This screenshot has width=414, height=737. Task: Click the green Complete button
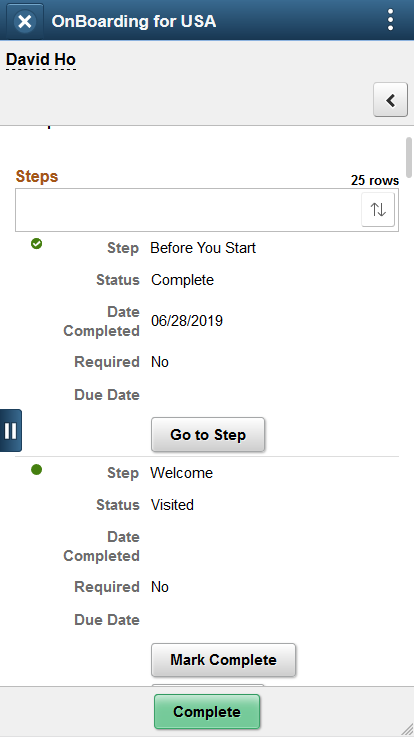click(207, 712)
